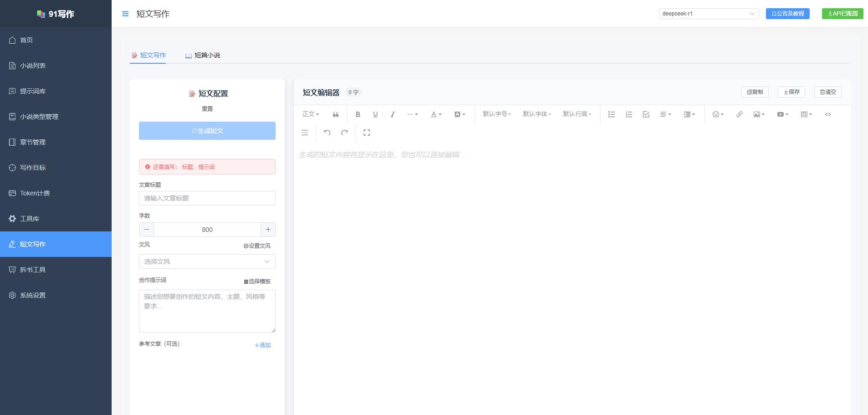This screenshot has height=415, width=868.
Task: Open insert image menu
Action: (759, 114)
